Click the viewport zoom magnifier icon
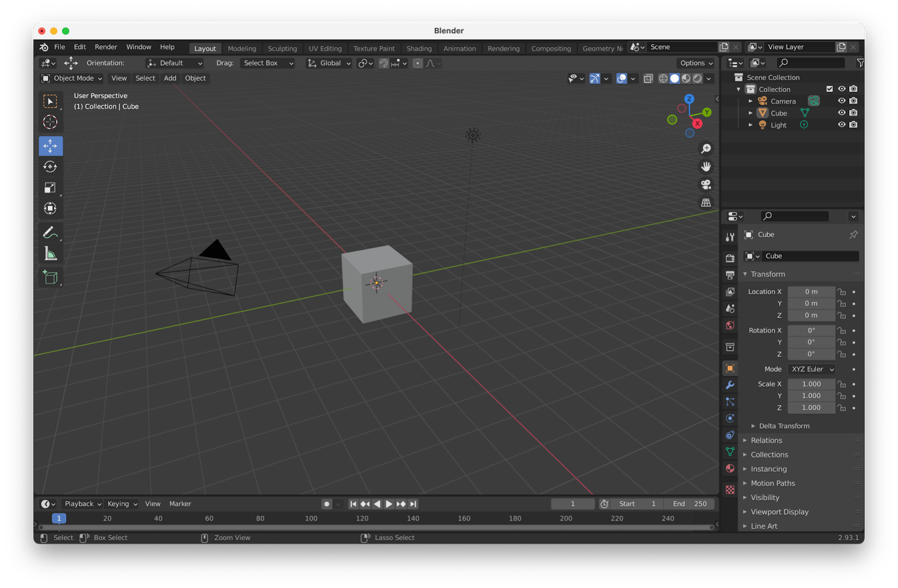This screenshot has width=898, height=588. [x=706, y=149]
